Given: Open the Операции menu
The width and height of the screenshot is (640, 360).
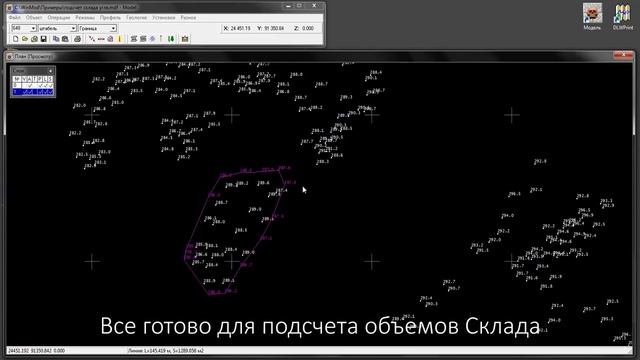Looking at the screenshot, I should pyautogui.click(x=59, y=18).
